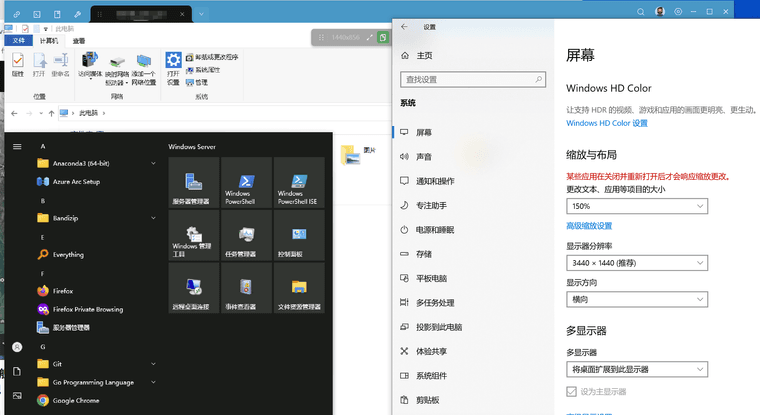Click 系统属性 in the Explorer ribbon
760x415 pixels.
[x=203, y=70]
